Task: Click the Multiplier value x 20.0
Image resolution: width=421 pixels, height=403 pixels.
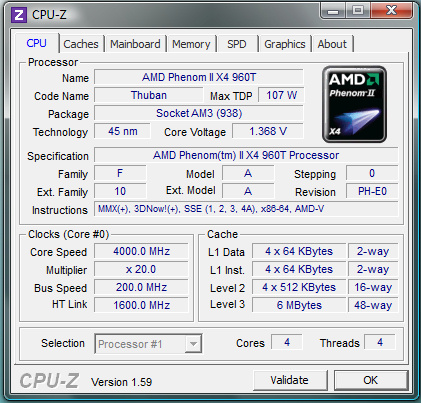Action: pos(141,269)
